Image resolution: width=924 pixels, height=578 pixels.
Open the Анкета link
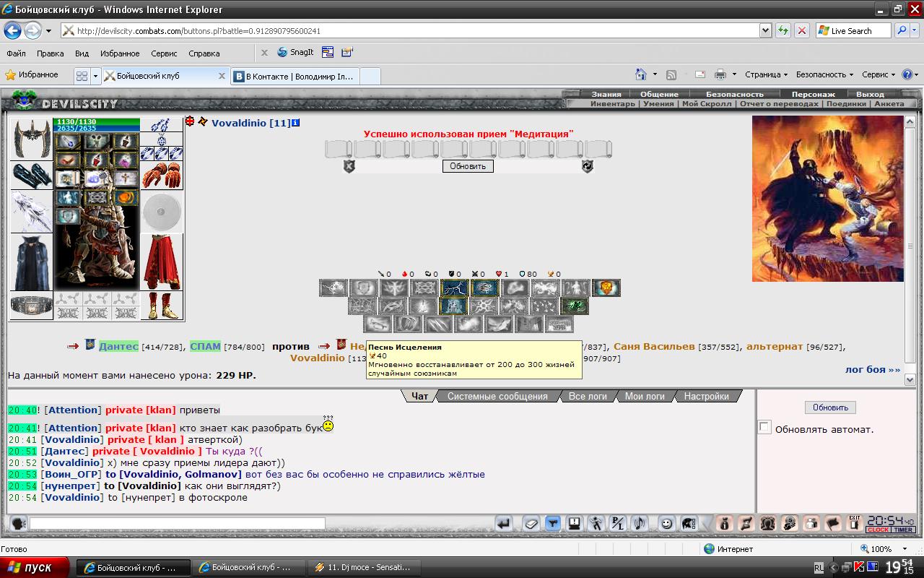point(889,103)
